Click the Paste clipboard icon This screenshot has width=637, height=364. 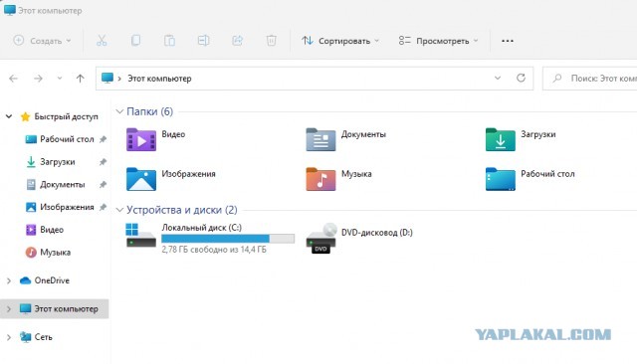pos(169,41)
